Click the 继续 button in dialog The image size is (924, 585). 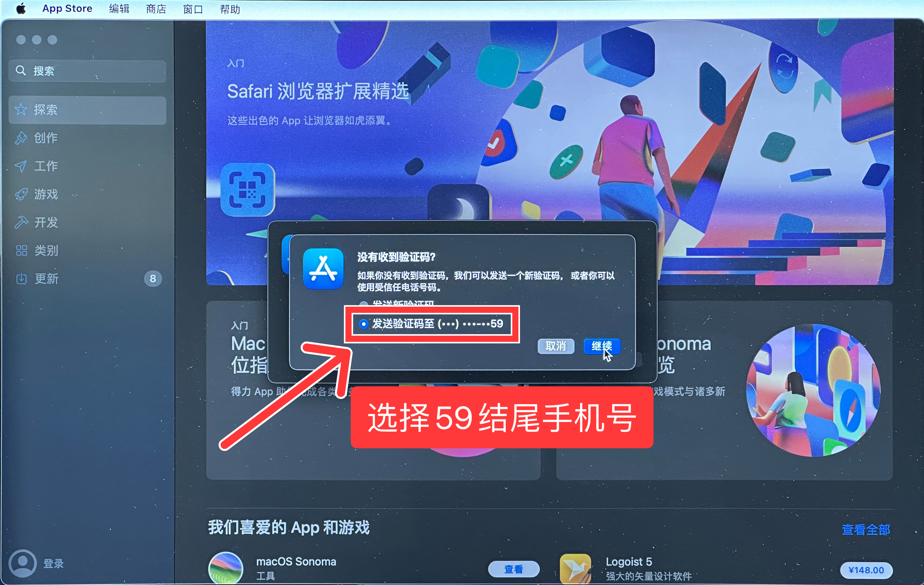(x=602, y=346)
